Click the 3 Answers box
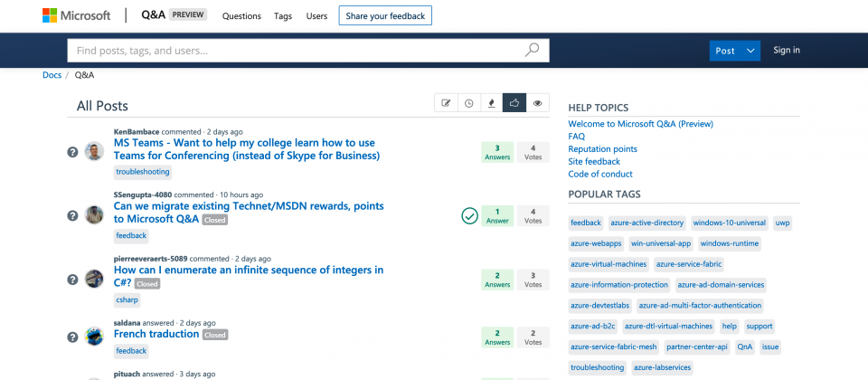 (497, 152)
